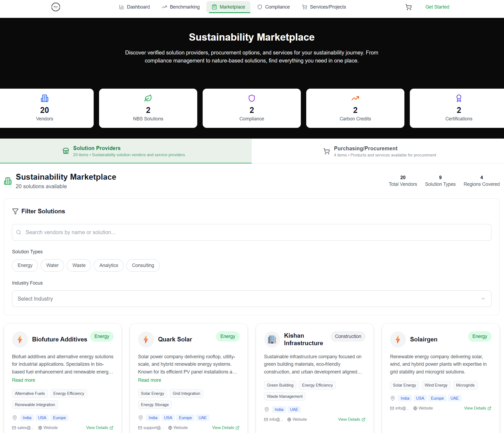Click the Compliance shield icon
This screenshot has height=433, width=504.
tap(251, 98)
